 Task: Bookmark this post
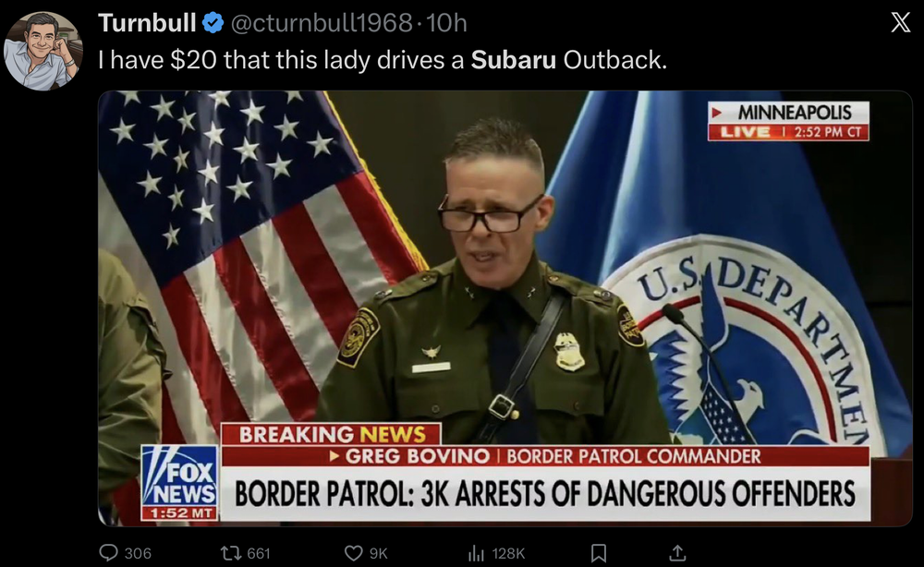599,553
